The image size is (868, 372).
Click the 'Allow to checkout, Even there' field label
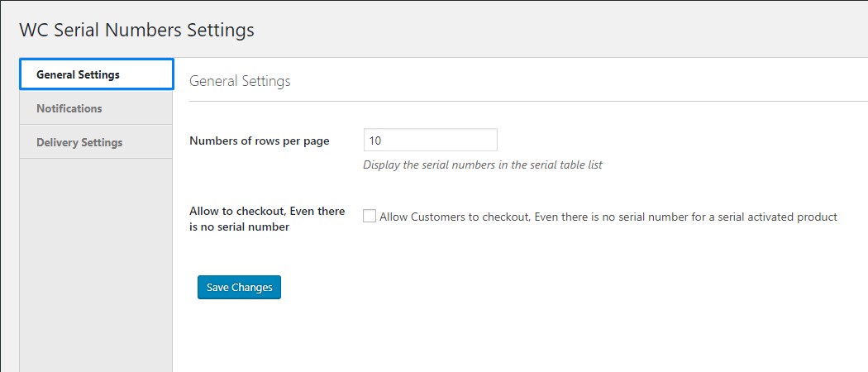pyautogui.click(x=267, y=219)
